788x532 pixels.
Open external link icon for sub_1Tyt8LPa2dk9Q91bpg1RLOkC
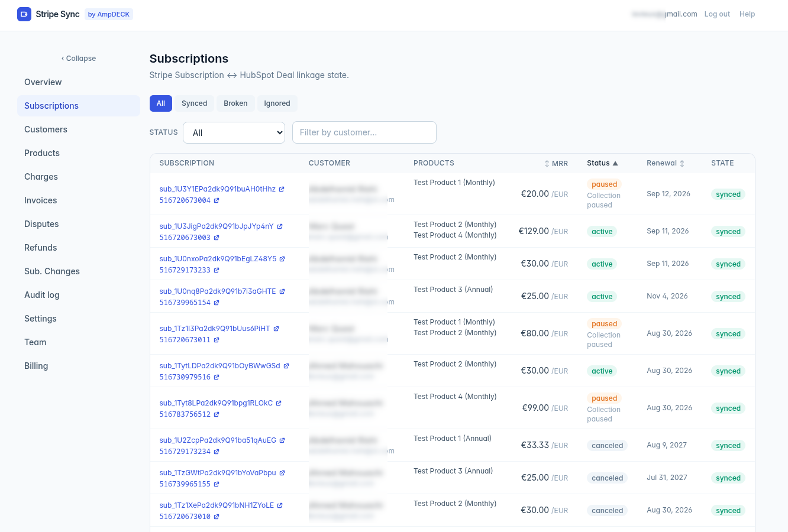point(279,403)
